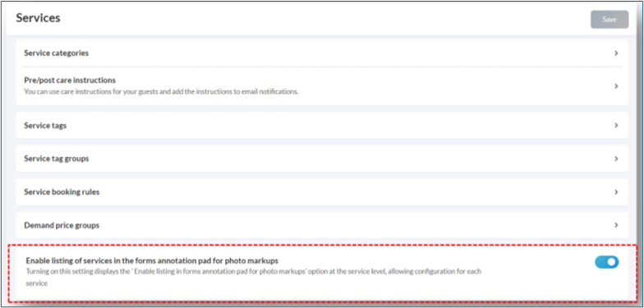644x308 pixels.
Task: Expand Service categories chevron arrow
Action: (x=616, y=53)
